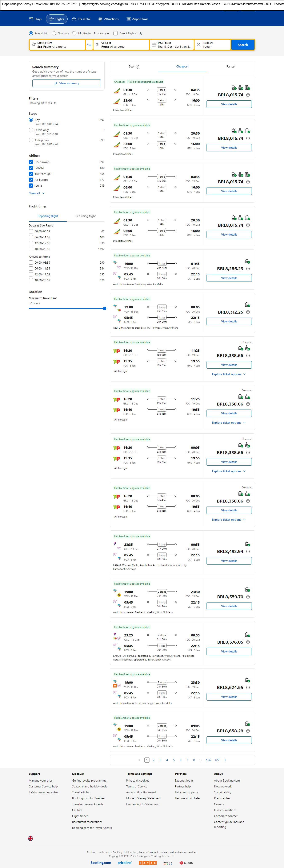Click the next page arrow in pagination
This screenshot has width=284, height=868.
point(225,760)
